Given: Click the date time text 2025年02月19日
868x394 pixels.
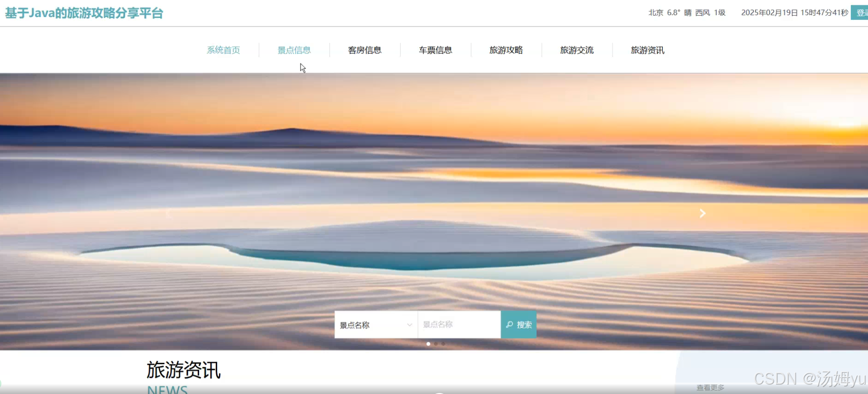Looking at the screenshot, I should 770,13.
